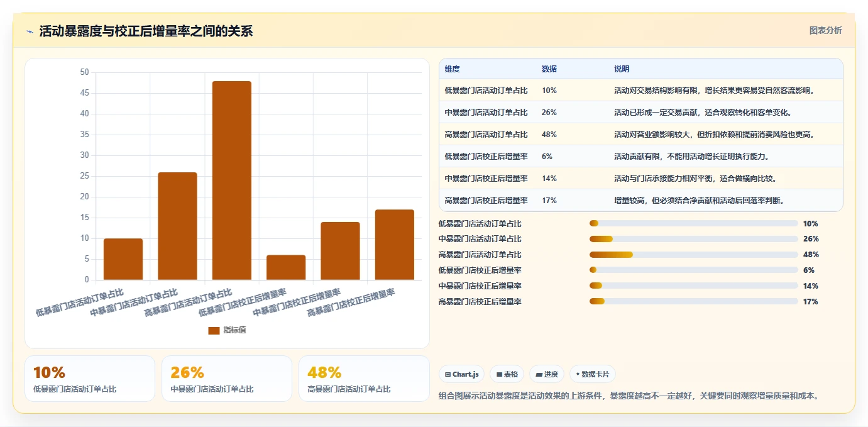Click the tallest bar 高暴露门店活动订单占比
Screen dimensions: 868x427
tap(232, 180)
